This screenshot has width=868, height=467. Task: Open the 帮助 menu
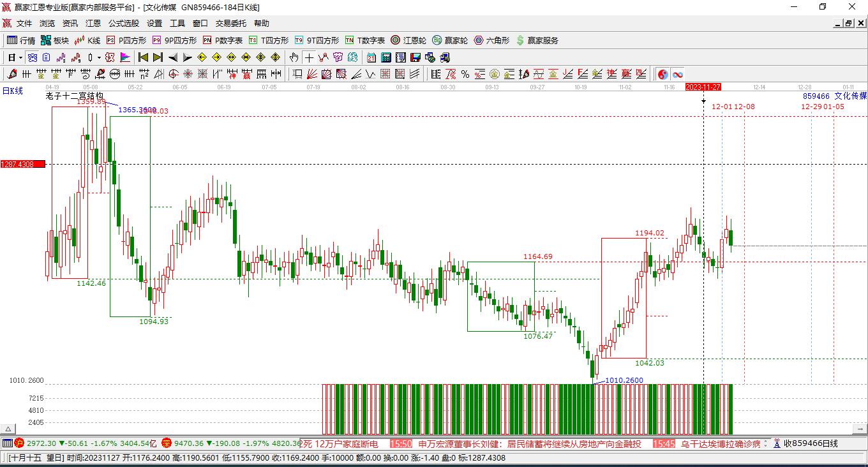tap(262, 23)
